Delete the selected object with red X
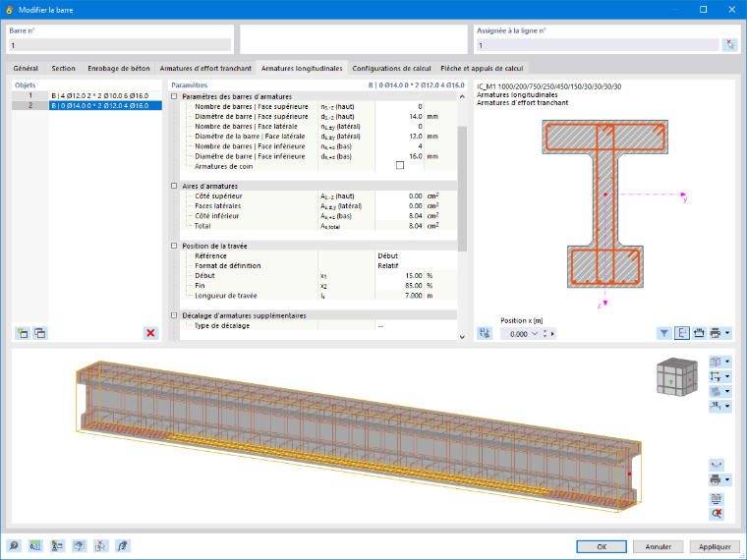This screenshot has height=560, width=747. click(x=150, y=333)
